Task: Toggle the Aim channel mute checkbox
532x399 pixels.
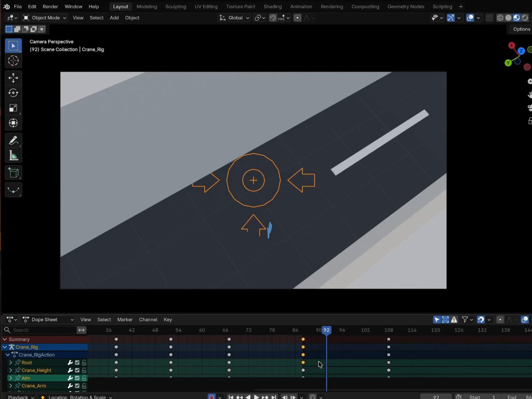Action: [77, 378]
